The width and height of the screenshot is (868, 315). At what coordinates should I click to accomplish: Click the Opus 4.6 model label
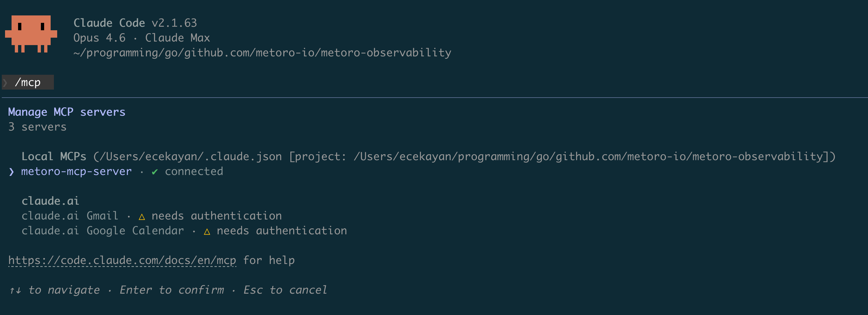(100, 38)
